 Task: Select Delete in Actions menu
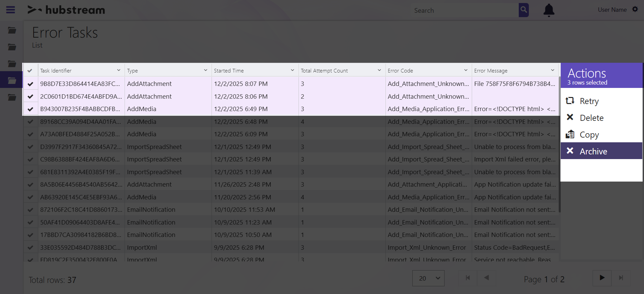pyautogui.click(x=601, y=118)
